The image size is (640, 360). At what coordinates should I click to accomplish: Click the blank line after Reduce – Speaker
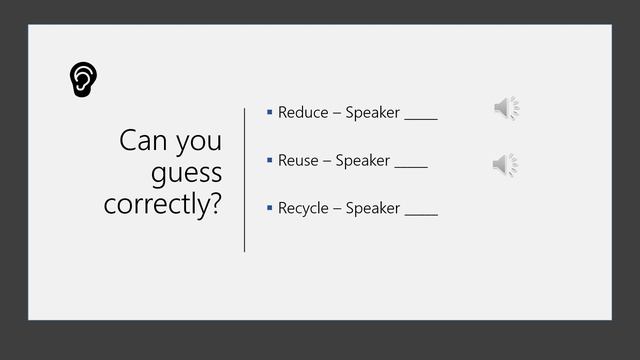coord(421,119)
